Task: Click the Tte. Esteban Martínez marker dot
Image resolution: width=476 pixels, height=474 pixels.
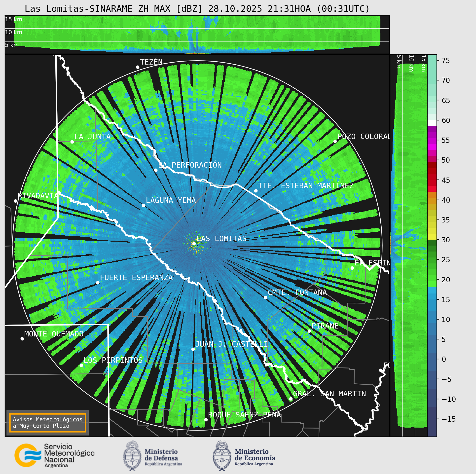Action: (x=256, y=191)
